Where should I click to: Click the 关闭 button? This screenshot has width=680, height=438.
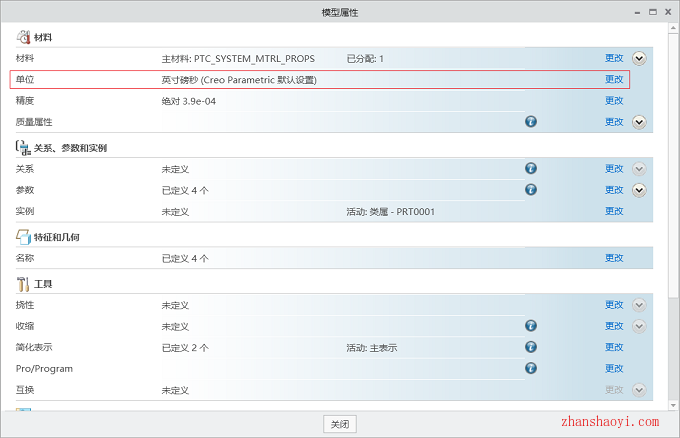[x=340, y=424]
